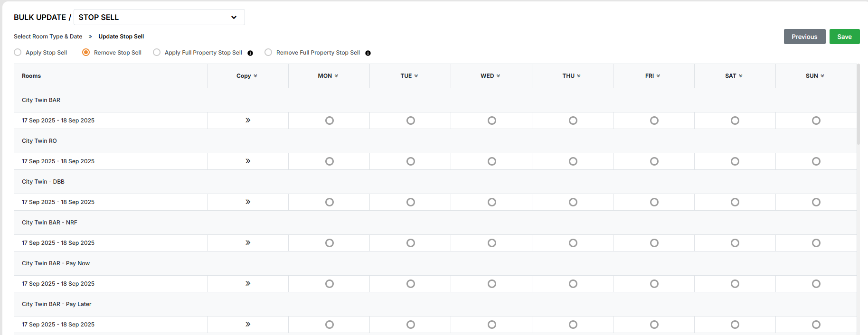Select Apply Full Property Stop Sell option

point(157,53)
